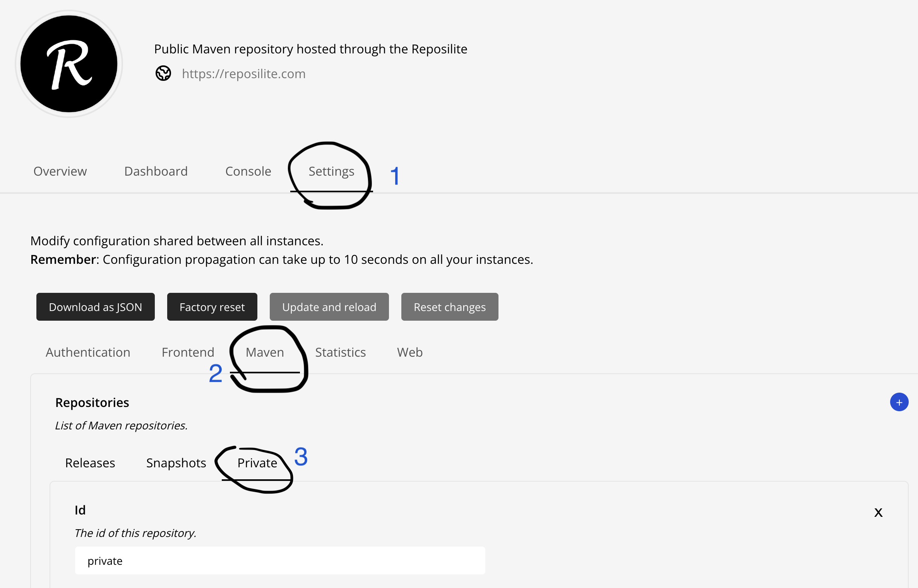Image resolution: width=918 pixels, height=588 pixels.
Task: Switch to the Overview tab
Action: pyautogui.click(x=60, y=171)
